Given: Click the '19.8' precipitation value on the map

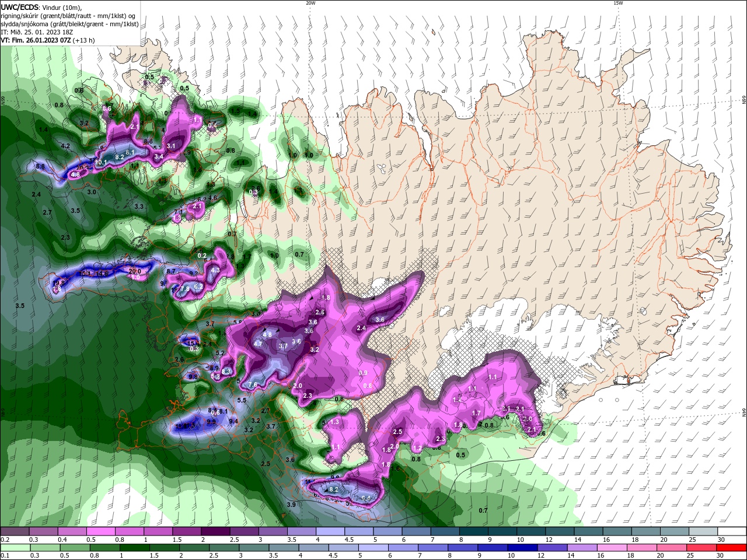Looking at the screenshot, I should coord(59,283).
